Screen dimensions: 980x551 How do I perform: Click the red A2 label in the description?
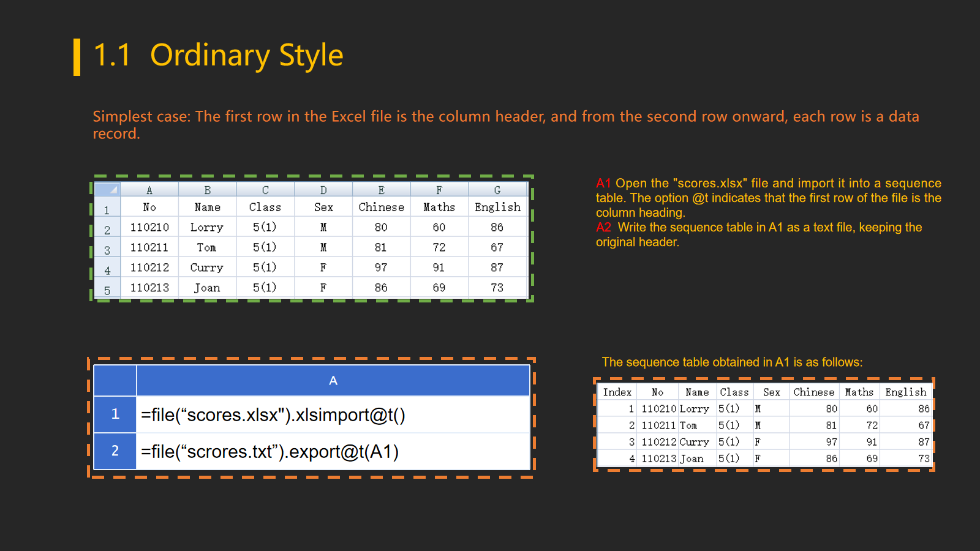tap(603, 227)
